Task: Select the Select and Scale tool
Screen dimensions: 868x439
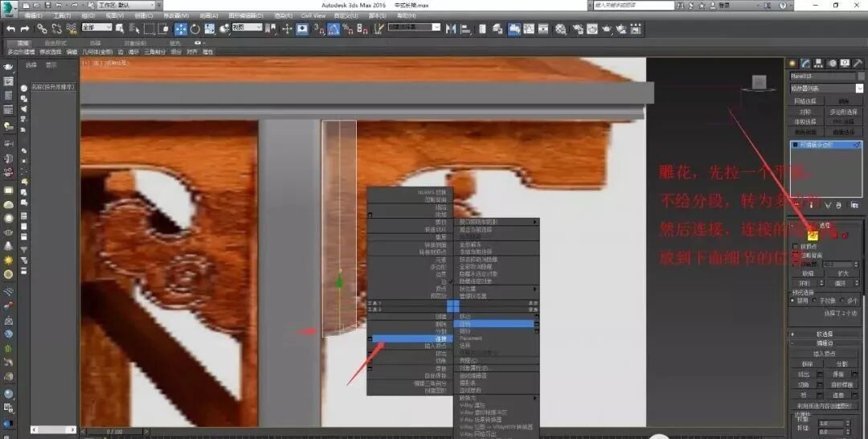Action: coord(210,29)
